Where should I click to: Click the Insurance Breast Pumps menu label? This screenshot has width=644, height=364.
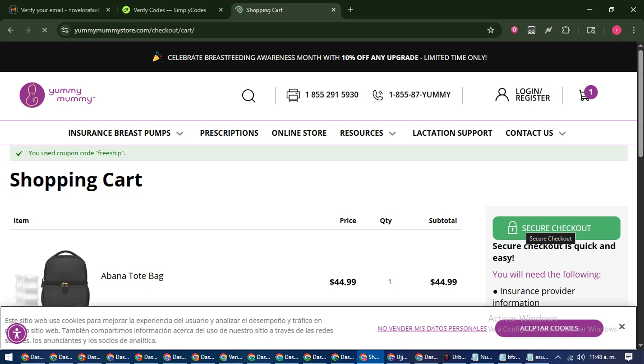click(x=119, y=133)
